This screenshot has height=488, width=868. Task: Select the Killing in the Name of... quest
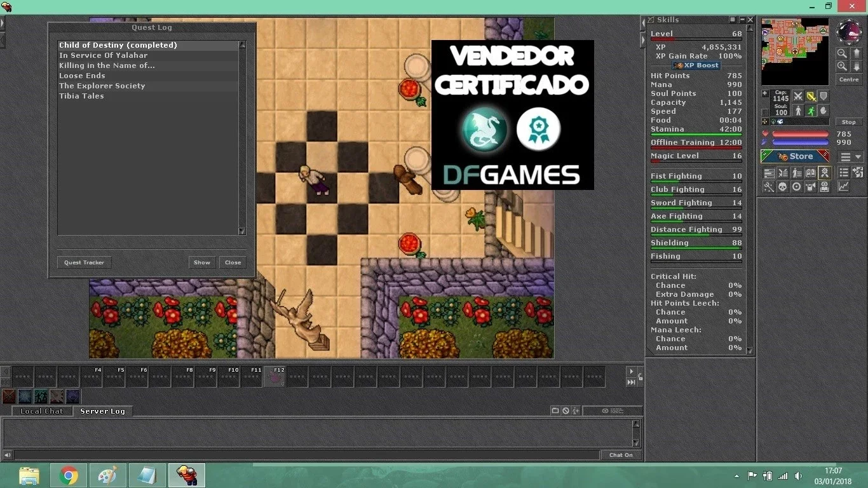[x=148, y=65]
